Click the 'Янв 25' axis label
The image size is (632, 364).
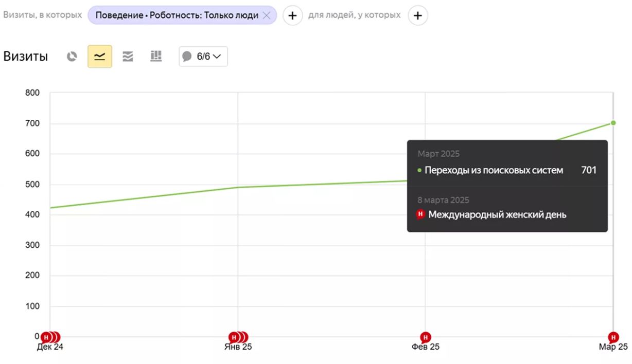[x=238, y=348]
